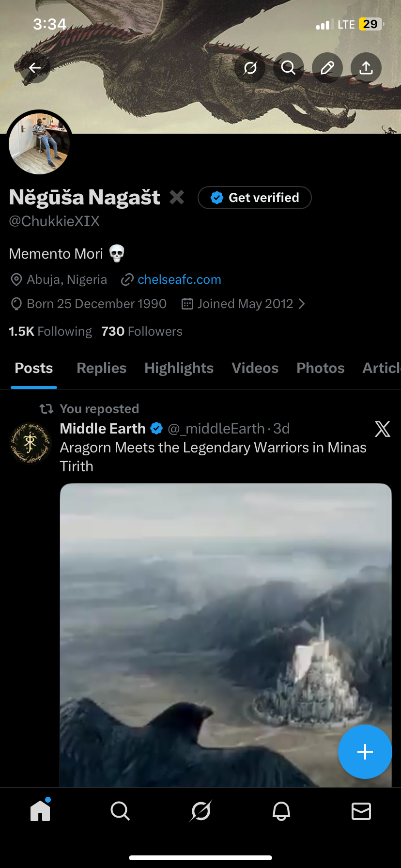Viewport: 401px width, 868px height.
Task: Tap the edit profile pencil icon
Action: tap(327, 68)
